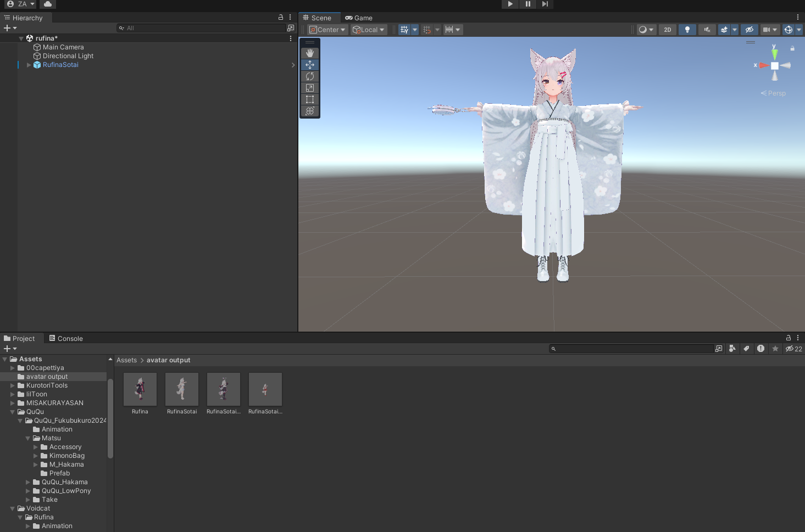Screen dimensions: 805x532
Task: Toggle hidden packages visibility showing 22
Action: coord(793,349)
